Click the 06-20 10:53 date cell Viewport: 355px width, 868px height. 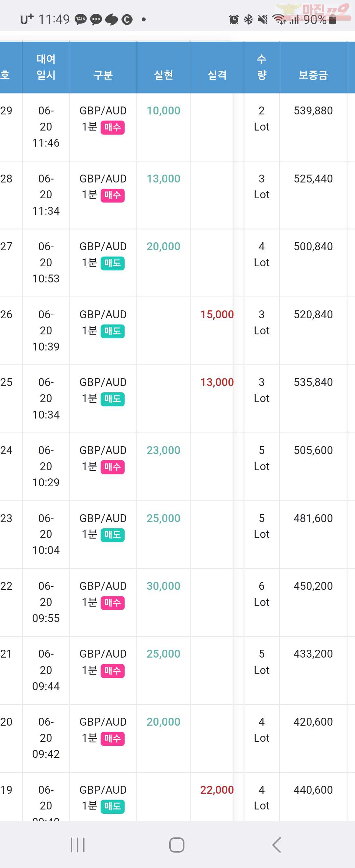pyautogui.click(x=46, y=262)
